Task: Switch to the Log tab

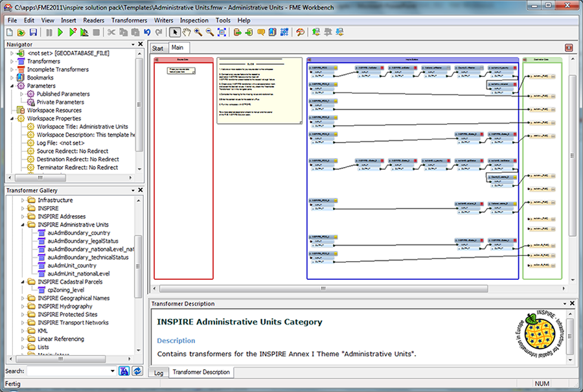Action: tap(159, 373)
